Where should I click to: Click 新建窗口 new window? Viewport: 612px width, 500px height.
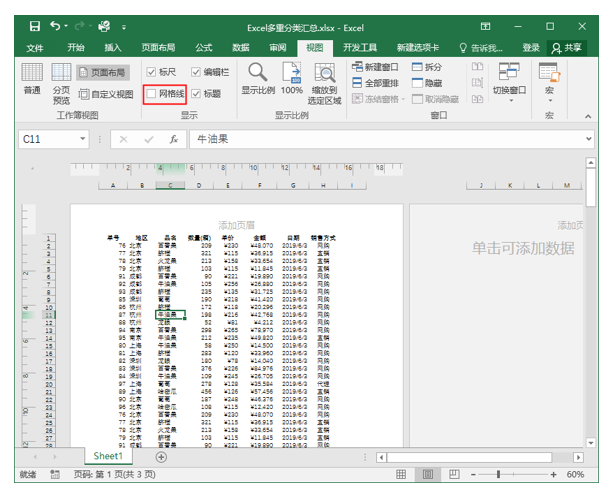pyautogui.click(x=375, y=67)
